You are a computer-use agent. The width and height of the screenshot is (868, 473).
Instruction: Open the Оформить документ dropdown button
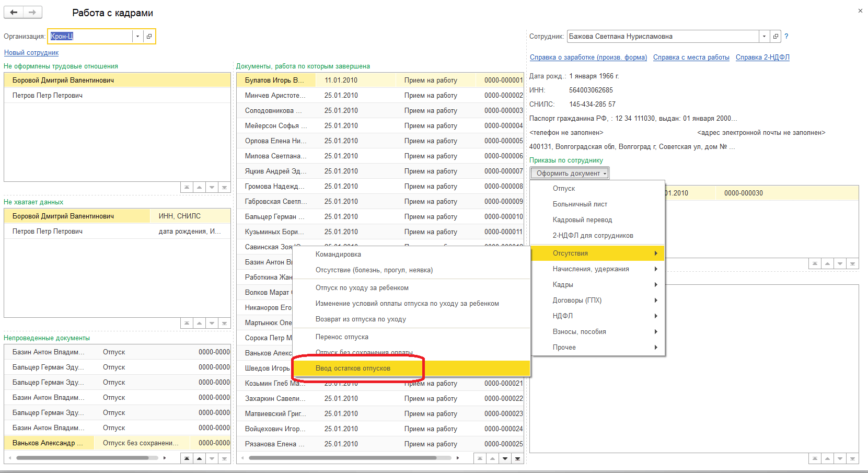click(x=570, y=173)
